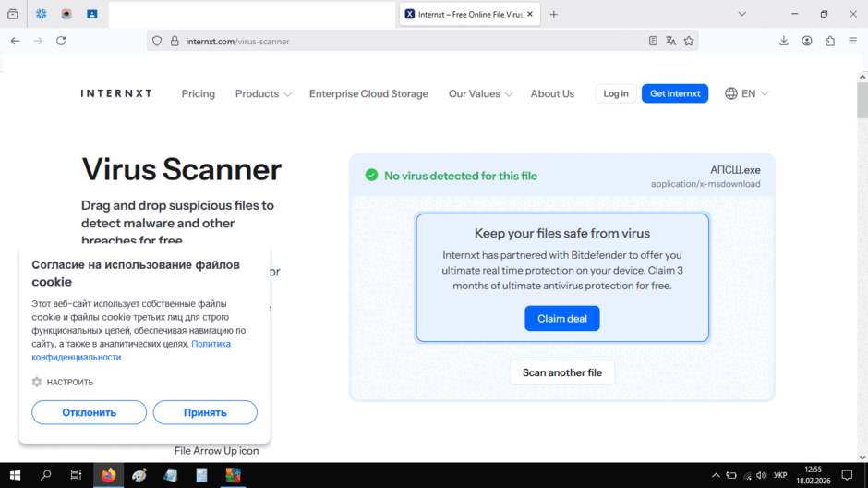
Task: Click the green no-virus checkmark icon
Action: [x=371, y=175]
